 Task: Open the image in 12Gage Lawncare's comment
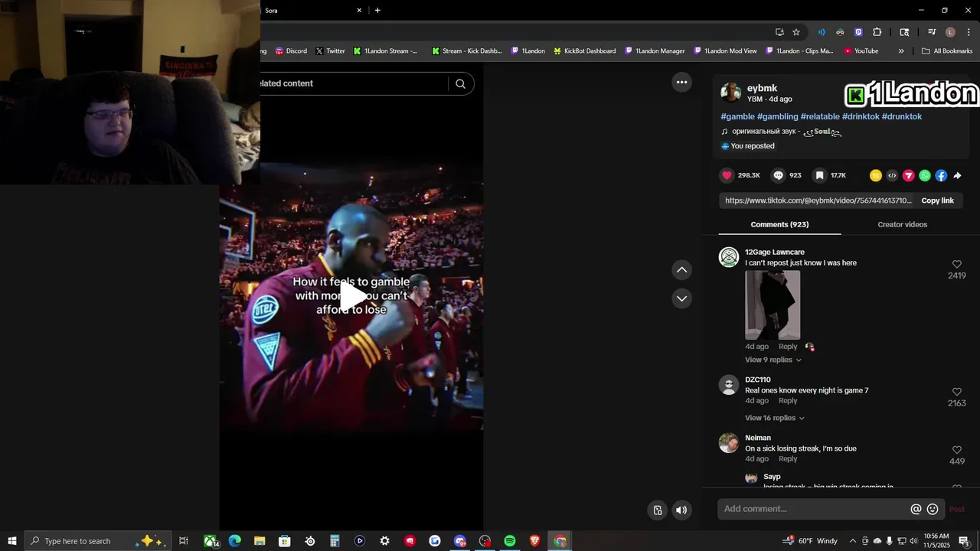[773, 305]
